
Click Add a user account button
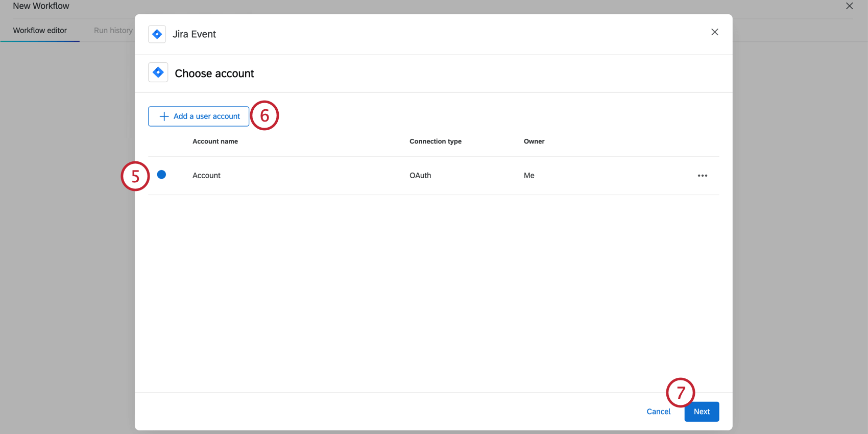[x=199, y=116]
